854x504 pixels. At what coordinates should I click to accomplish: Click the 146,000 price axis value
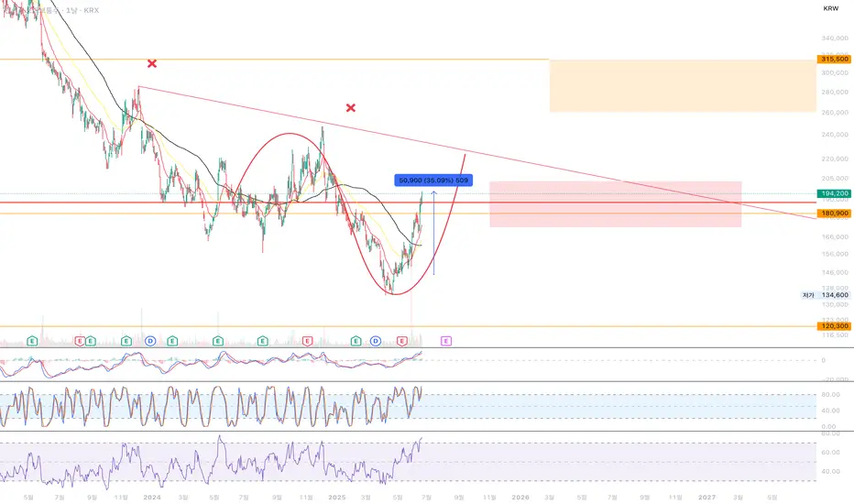(x=835, y=272)
